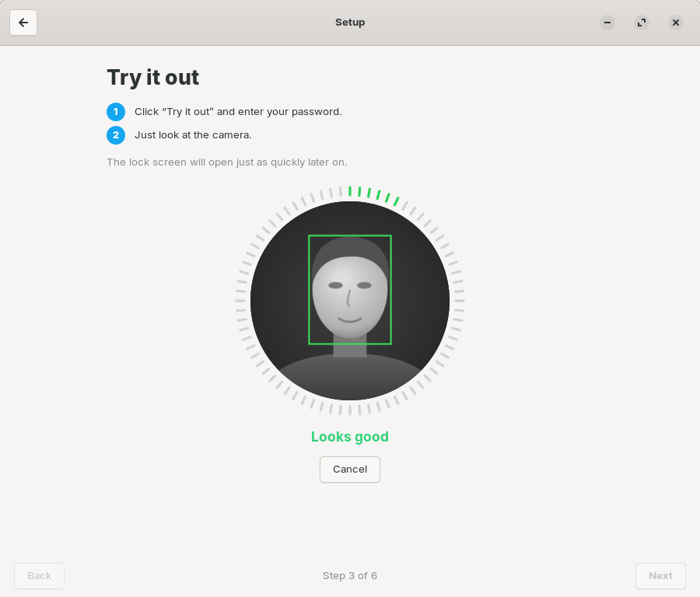Viewport: 700px width, 597px height.
Task: Click "Just look at the camera." text
Action: [193, 134]
